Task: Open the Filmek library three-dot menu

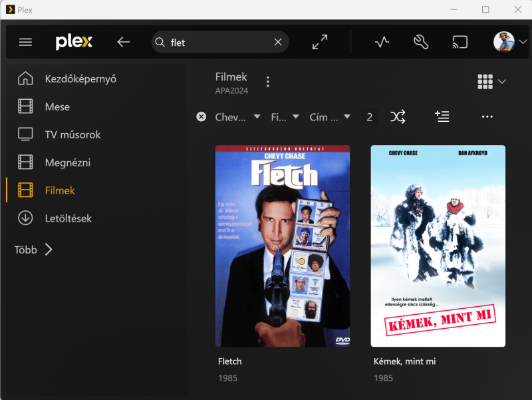Action: point(268,81)
